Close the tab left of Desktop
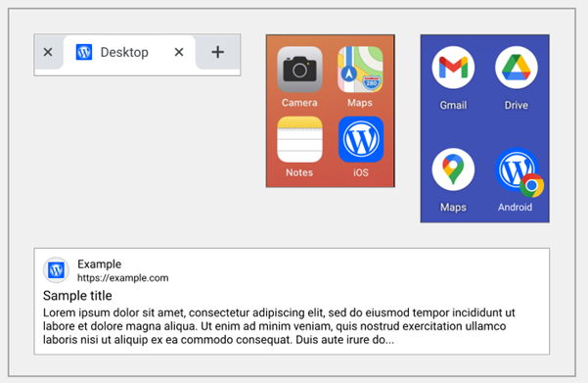 pyautogui.click(x=48, y=52)
